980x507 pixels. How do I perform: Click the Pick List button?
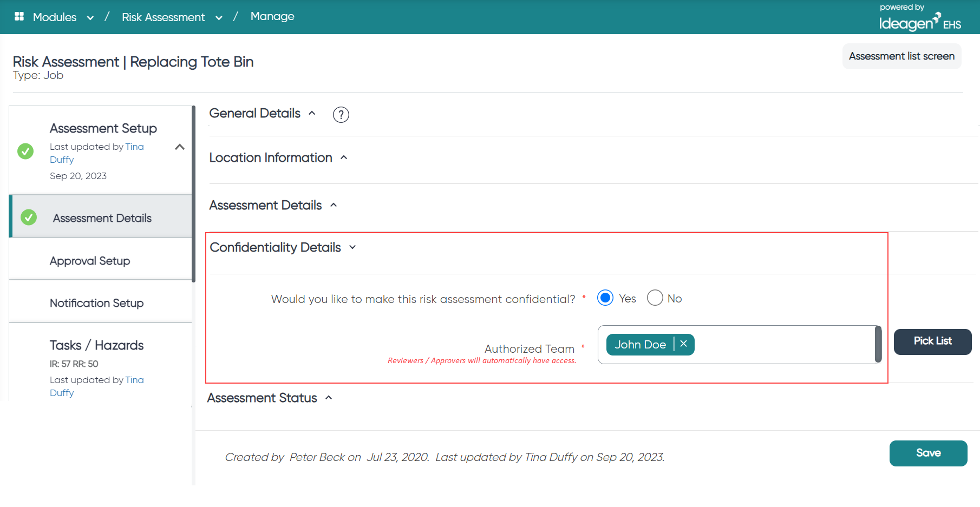click(x=932, y=341)
